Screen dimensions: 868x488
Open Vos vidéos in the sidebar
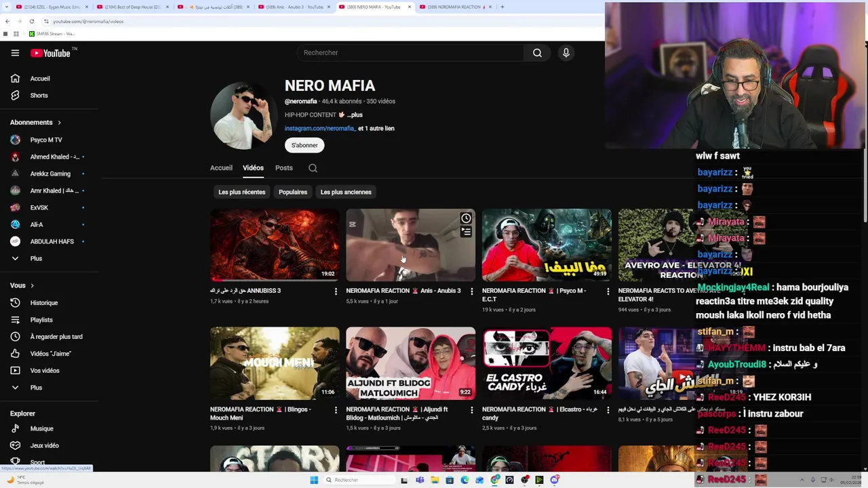(45, 371)
